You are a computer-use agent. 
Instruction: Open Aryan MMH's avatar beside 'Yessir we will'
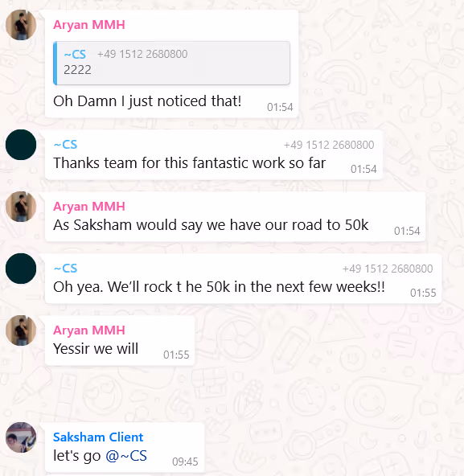(21, 330)
